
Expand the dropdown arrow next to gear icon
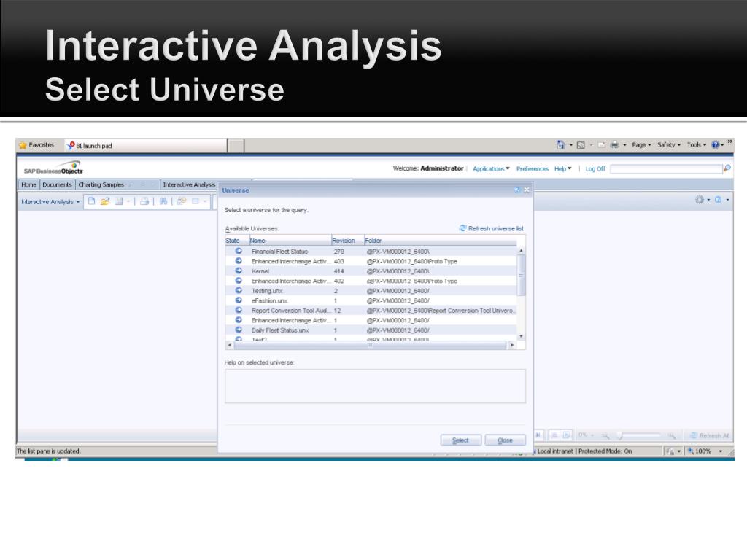coord(708,200)
